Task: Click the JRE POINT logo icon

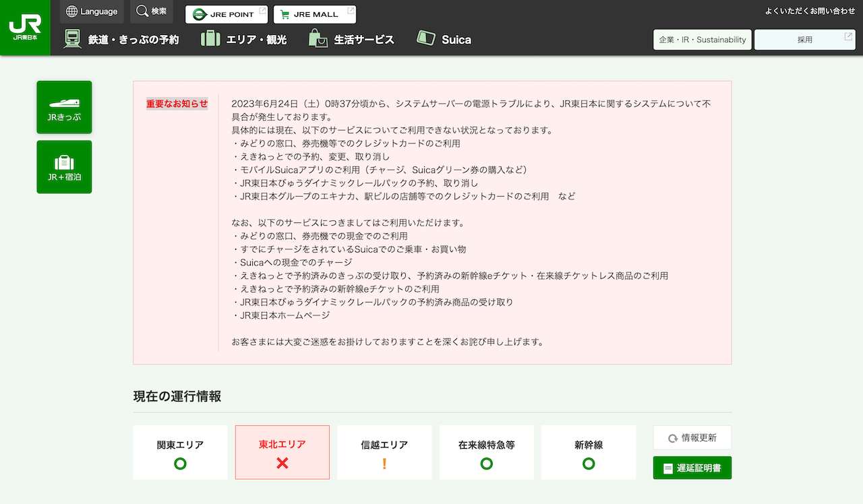Action: point(200,14)
